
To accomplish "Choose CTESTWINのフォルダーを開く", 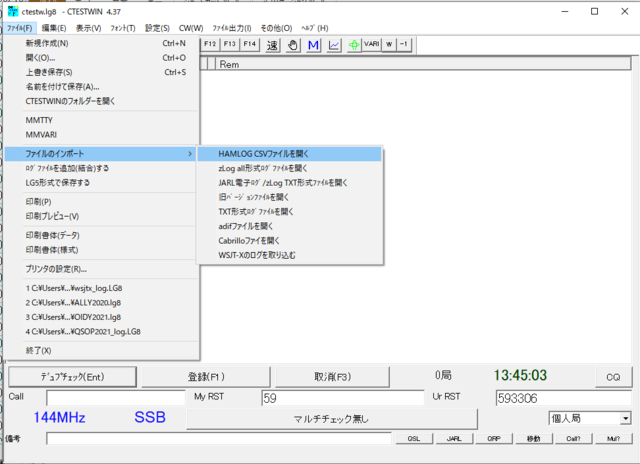I will click(101, 101).
